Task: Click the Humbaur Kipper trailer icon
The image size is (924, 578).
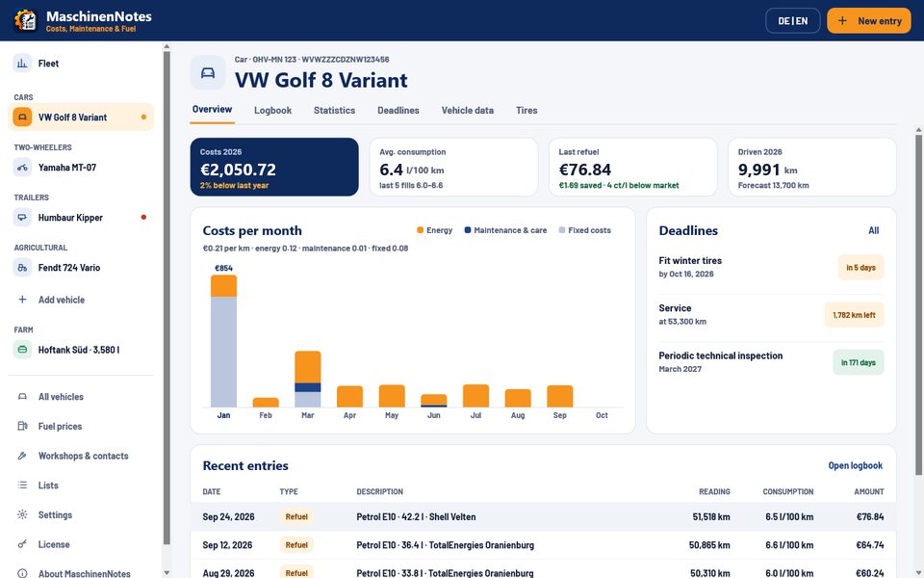Action: [x=22, y=217]
